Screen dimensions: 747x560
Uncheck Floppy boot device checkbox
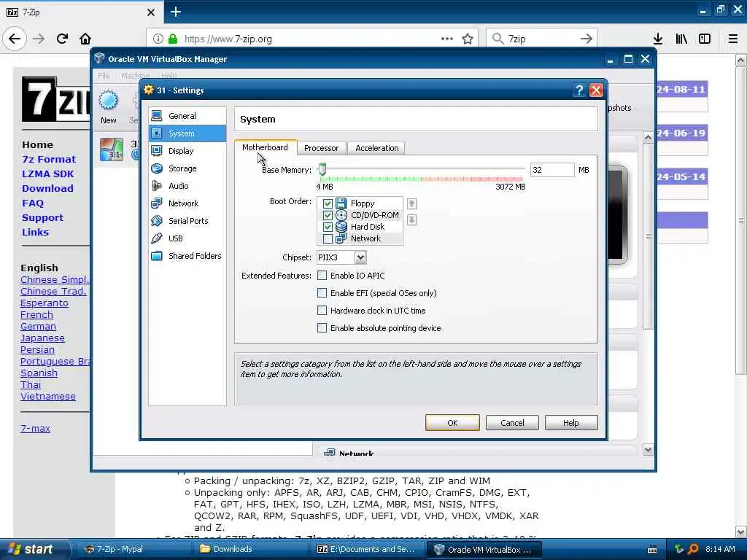click(x=328, y=203)
